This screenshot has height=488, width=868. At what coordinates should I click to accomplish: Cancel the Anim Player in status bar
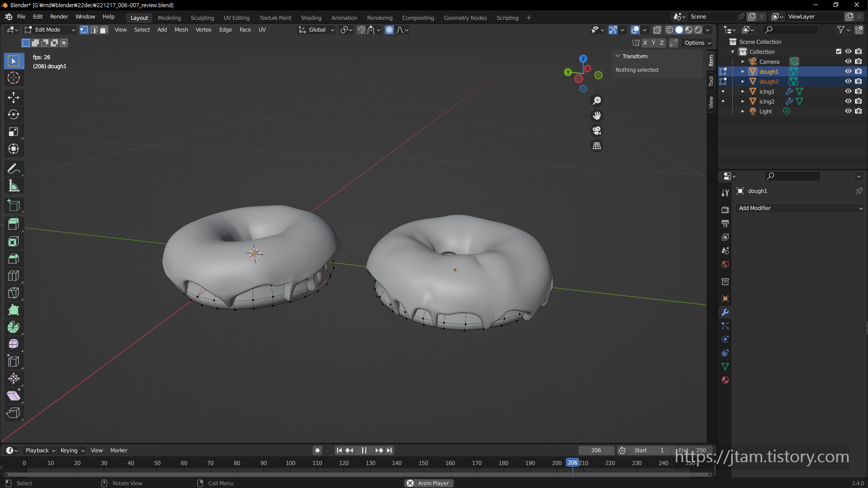410,483
